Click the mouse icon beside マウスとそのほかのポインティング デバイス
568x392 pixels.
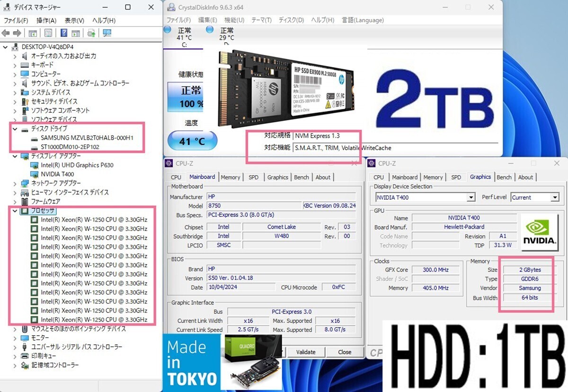[x=25, y=329]
